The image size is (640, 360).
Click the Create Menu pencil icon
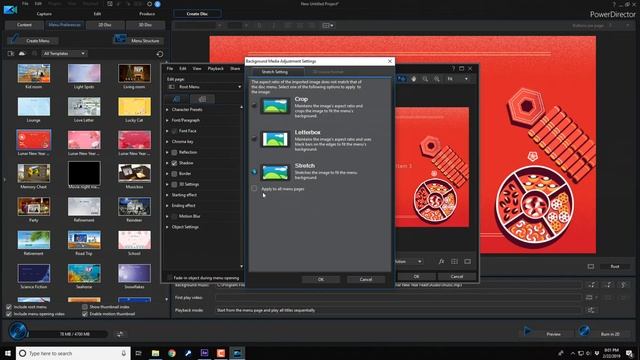(14, 39)
